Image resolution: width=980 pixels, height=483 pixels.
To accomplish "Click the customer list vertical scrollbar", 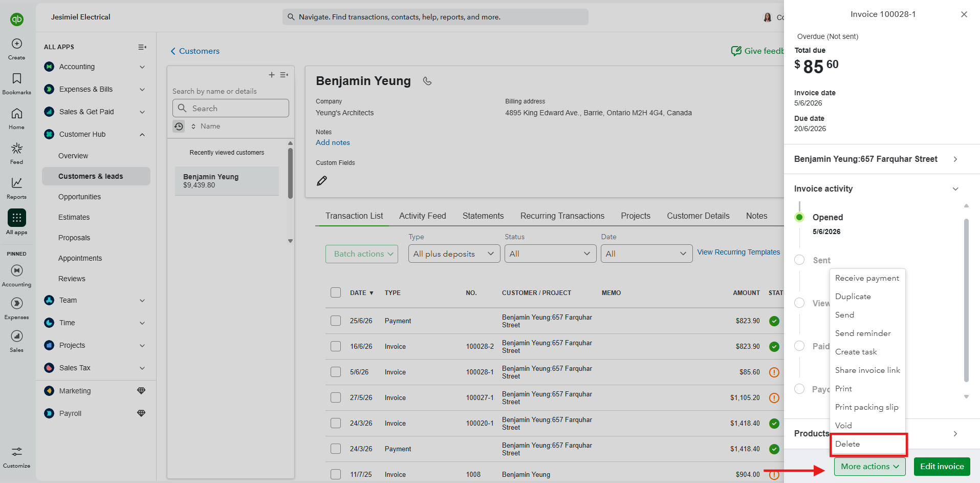I will 290,173.
